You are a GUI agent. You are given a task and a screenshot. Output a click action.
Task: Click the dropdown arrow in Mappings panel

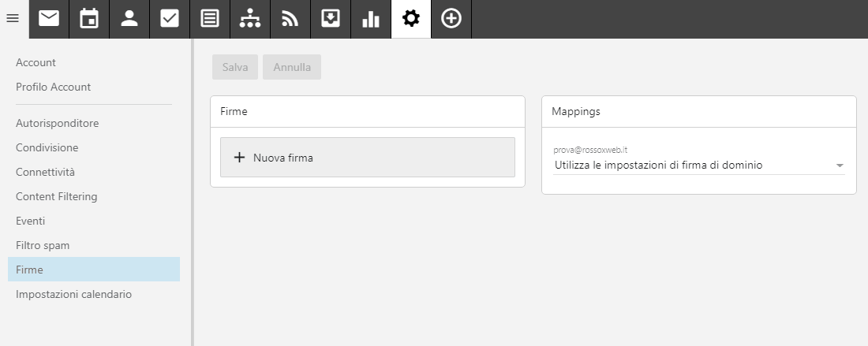tap(840, 166)
